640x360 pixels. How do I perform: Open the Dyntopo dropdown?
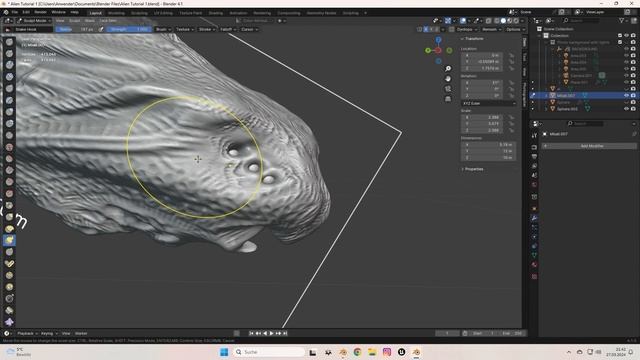[467, 29]
